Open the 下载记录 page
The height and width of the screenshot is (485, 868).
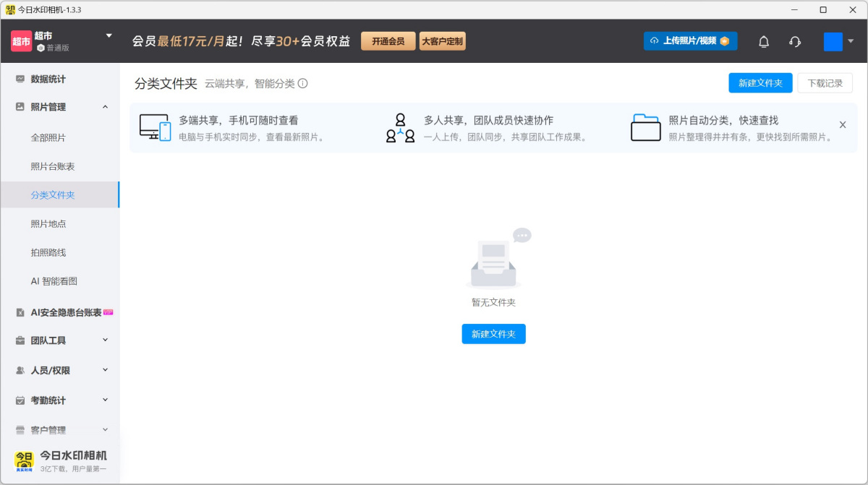tap(825, 83)
